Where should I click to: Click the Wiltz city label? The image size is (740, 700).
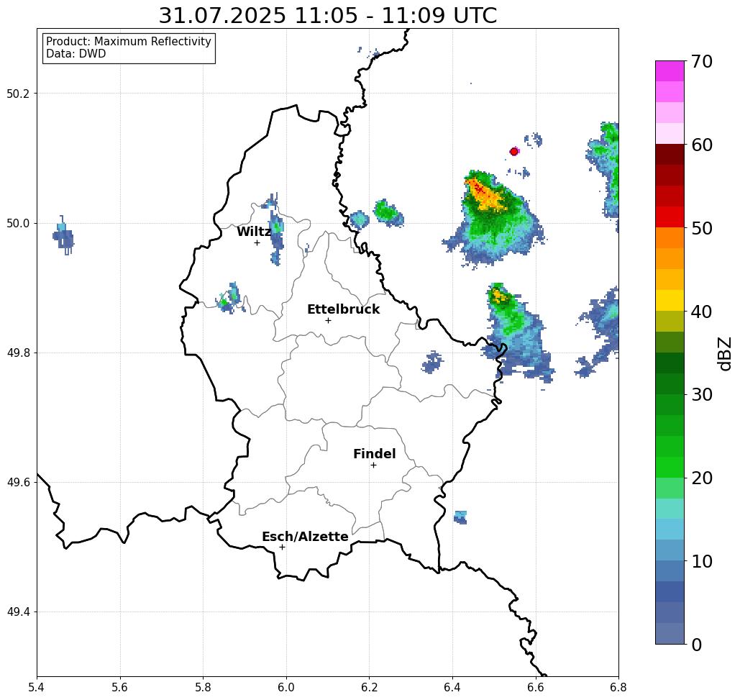pyautogui.click(x=253, y=232)
